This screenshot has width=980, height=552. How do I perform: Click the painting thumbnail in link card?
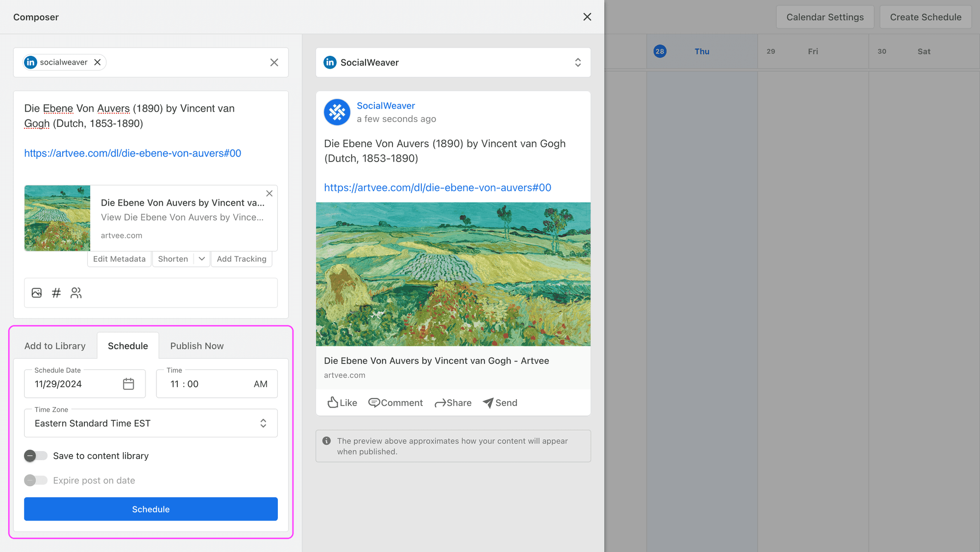57,218
